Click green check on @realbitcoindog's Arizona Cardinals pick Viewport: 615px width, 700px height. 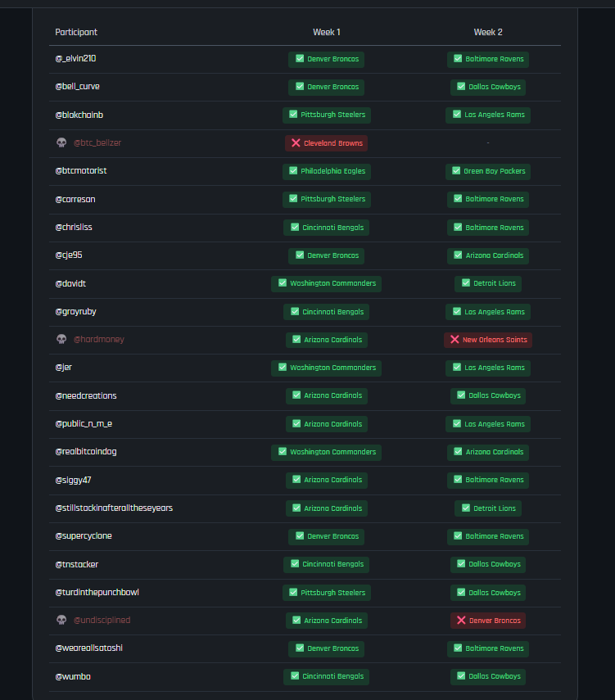[x=458, y=452]
